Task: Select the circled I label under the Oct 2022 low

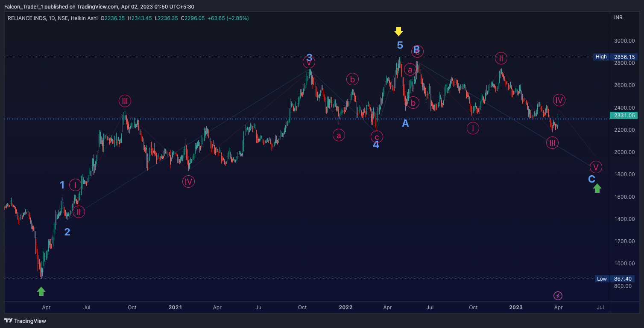Action: (x=473, y=128)
